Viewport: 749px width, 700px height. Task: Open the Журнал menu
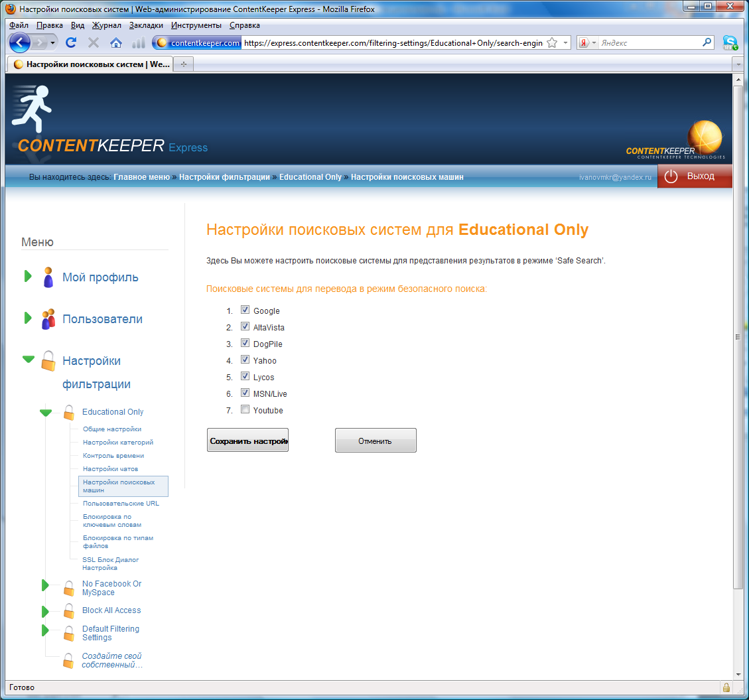tap(107, 25)
